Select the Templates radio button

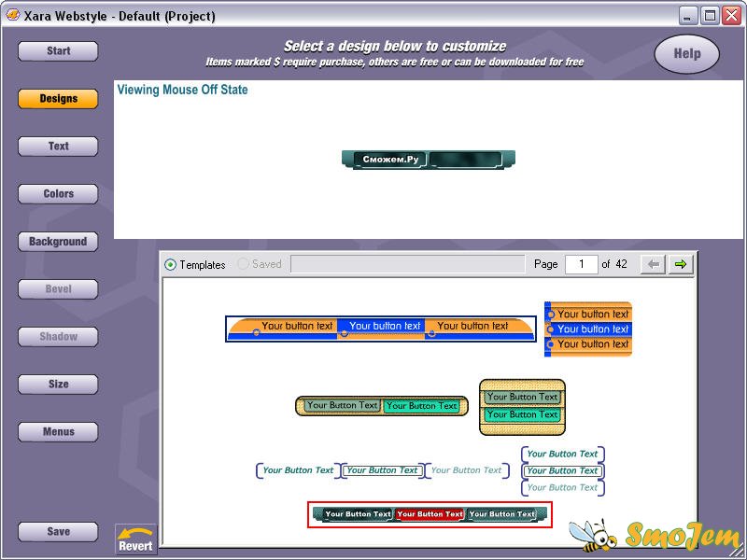click(170, 264)
